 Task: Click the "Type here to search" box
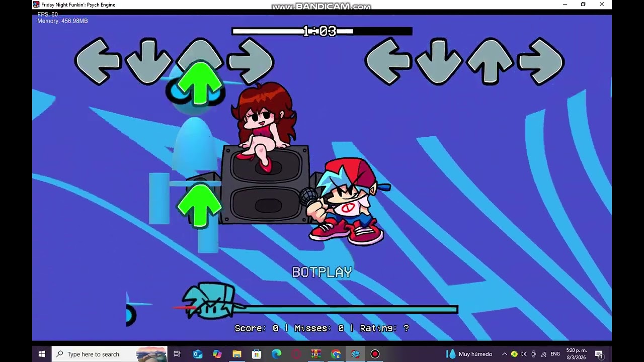[110, 354]
